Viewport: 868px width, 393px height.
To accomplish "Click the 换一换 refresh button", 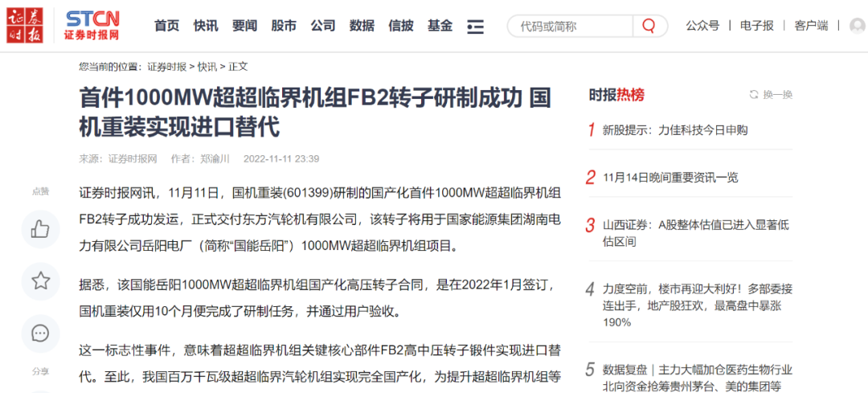I will click(x=771, y=95).
